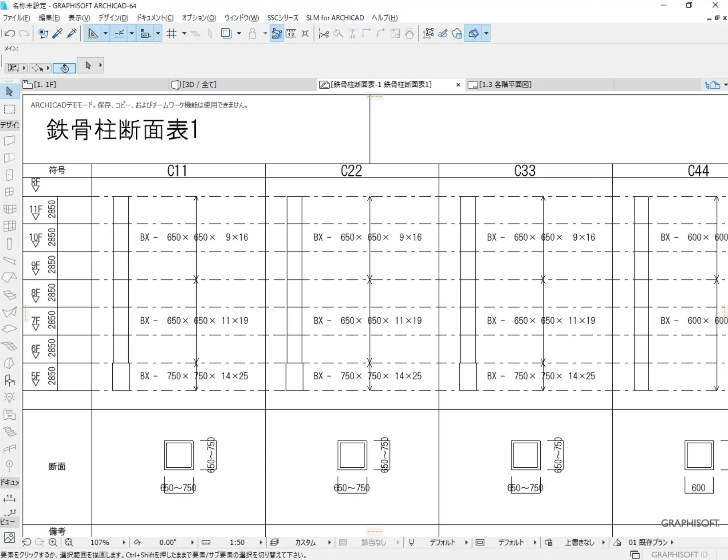Click the GRAPHISOFT ID status label
Viewport: 728px width, 560px height.
[679, 555]
